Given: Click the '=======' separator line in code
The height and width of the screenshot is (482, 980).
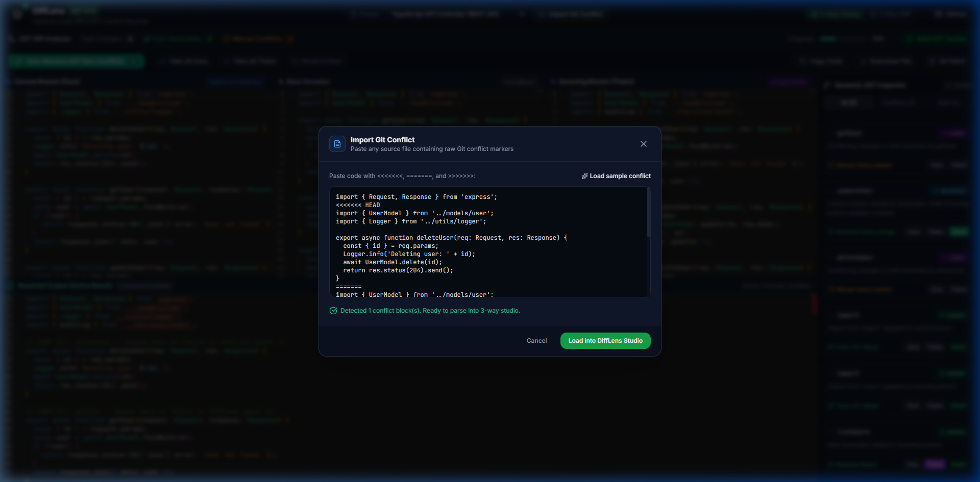Looking at the screenshot, I should (349, 287).
